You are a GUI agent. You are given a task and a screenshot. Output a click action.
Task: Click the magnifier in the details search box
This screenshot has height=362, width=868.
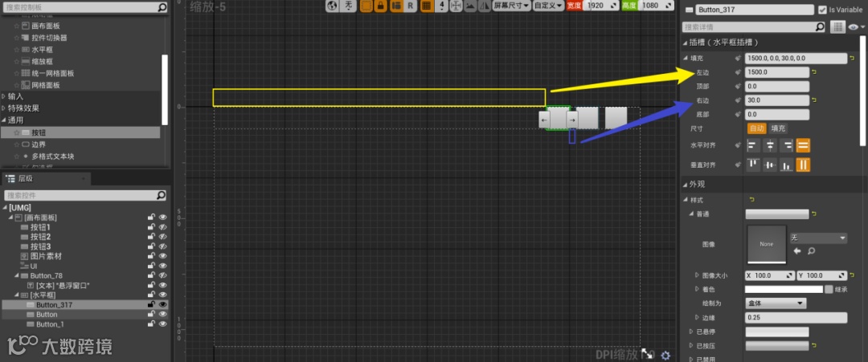[820, 26]
